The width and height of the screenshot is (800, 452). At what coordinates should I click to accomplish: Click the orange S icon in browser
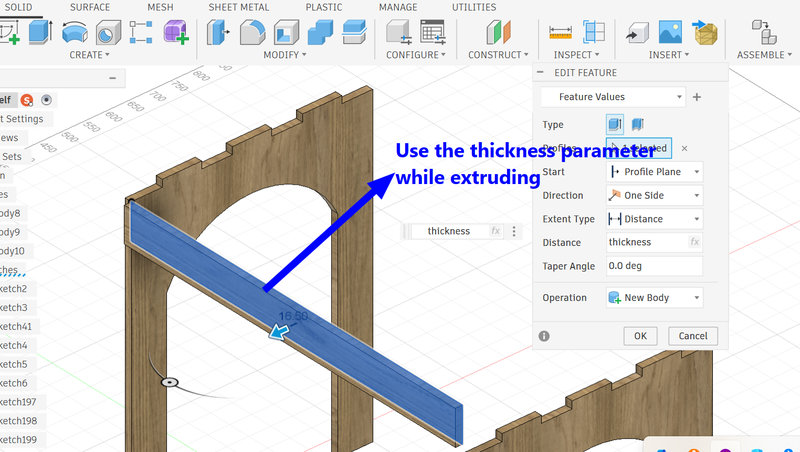pyautogui.click(x=27, y=100)
